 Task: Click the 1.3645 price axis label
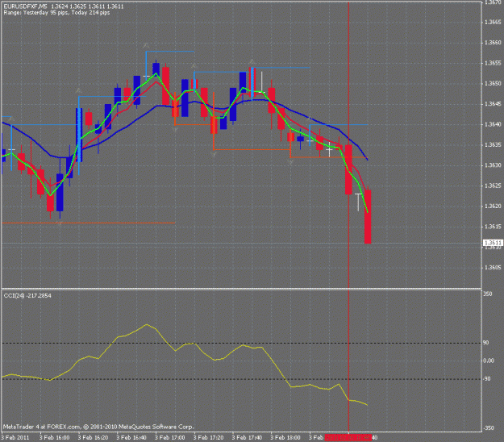(x=493, y=104)
